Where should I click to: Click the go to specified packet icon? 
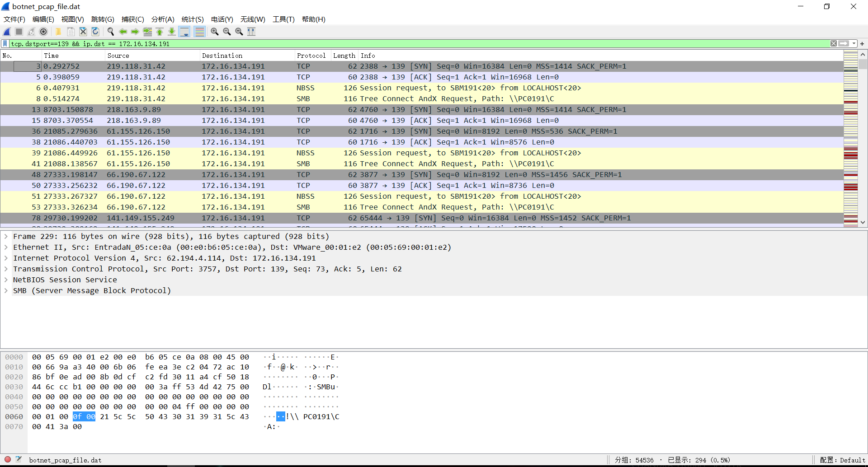(x=147, y=32)
